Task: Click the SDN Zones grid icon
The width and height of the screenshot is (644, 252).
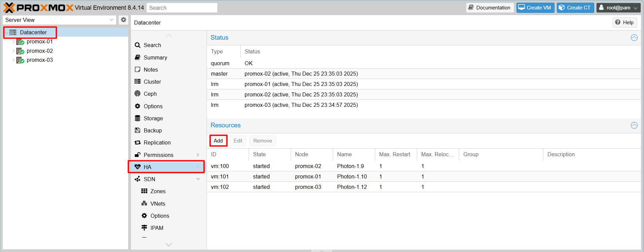Action: (x=144, y=191)
